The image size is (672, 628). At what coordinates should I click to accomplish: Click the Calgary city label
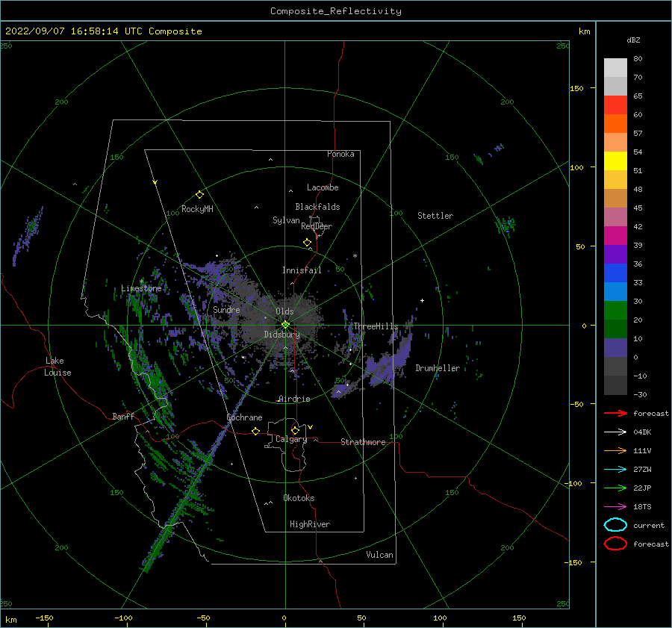click(x=291, y=439)
